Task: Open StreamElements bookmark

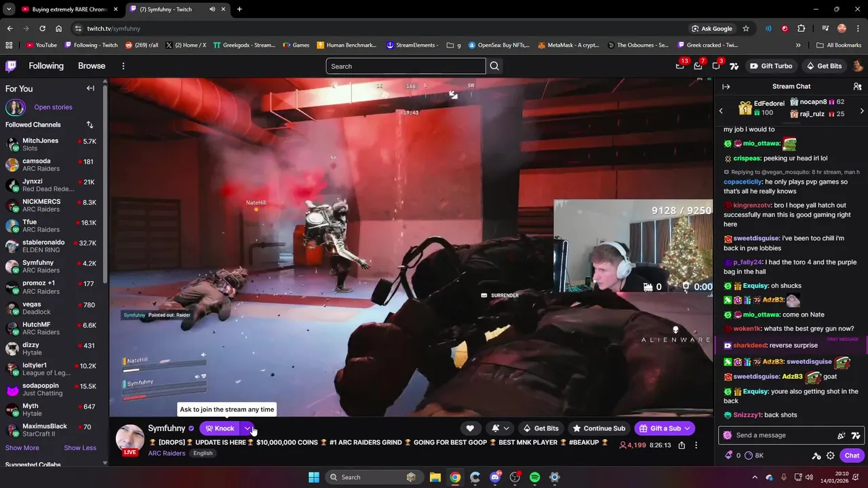Action: point(412,45)
